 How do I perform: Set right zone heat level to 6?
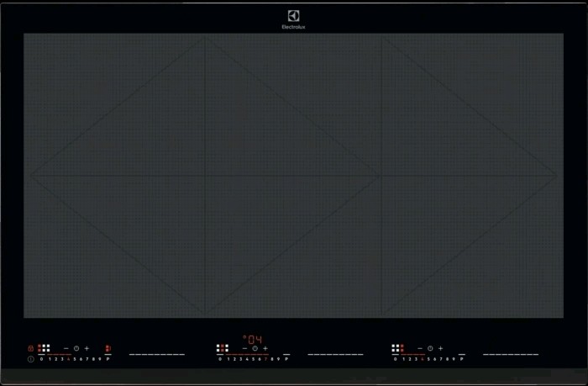point(434,359)
